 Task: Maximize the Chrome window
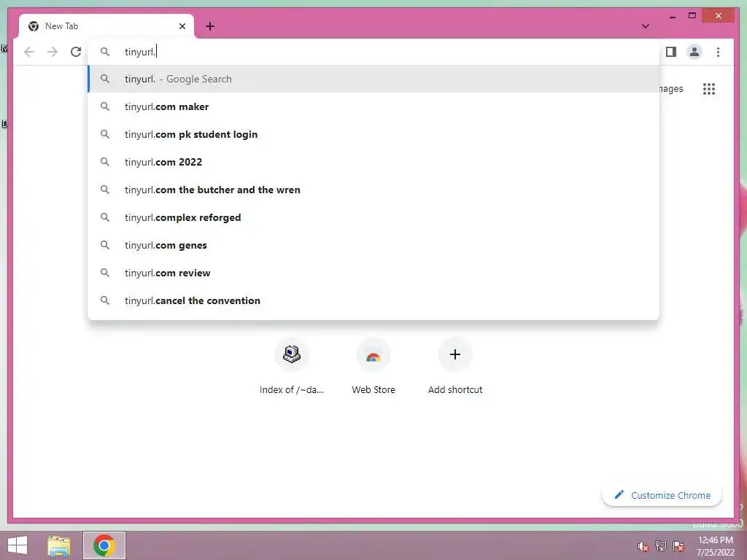point(692,16)
